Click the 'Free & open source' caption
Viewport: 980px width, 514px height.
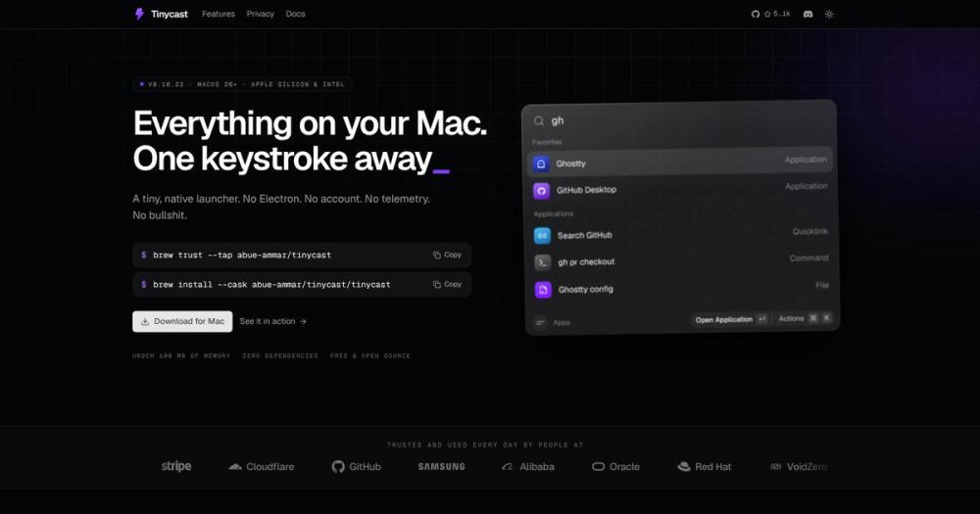[x=370, y=356]
